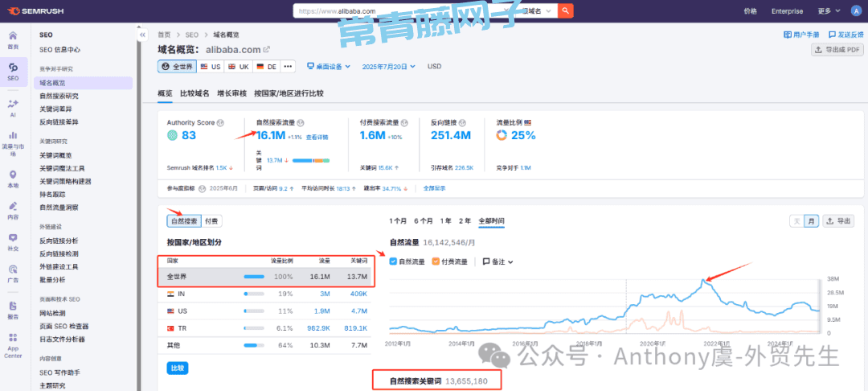Switch to the 比较域名 tab
The height and width of the screenshot is (391, 868).
coord(194,93)
